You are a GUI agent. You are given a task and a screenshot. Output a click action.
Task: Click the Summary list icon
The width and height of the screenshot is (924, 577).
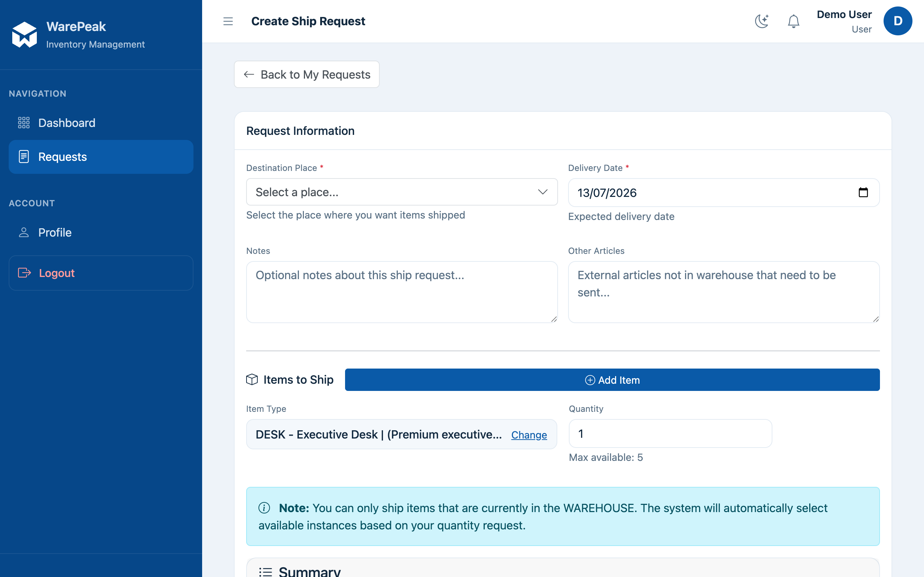(265, 572)
